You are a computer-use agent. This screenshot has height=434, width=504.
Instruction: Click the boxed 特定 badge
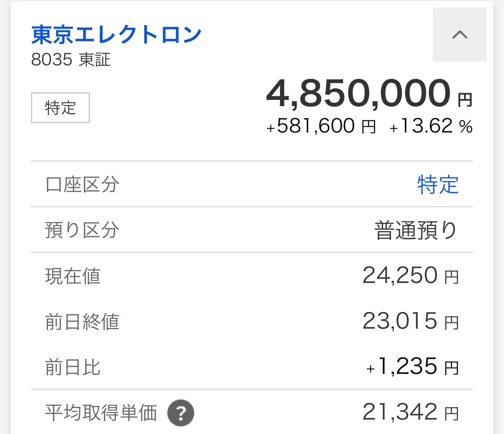tap(60, 108)
